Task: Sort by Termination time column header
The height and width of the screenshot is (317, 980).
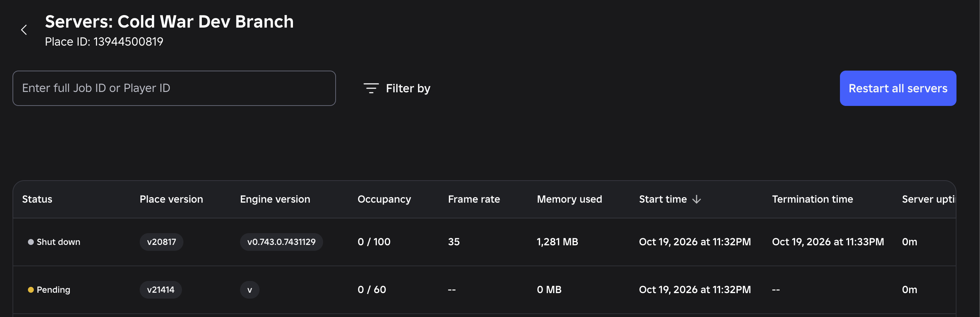Action: coord(813,199)
